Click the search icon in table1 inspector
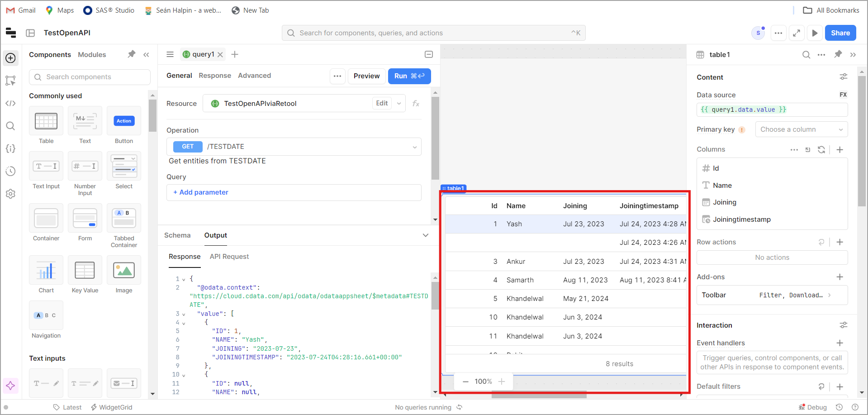Image resolution: width=868 pixels, height=415 pixels. [806, 55]
